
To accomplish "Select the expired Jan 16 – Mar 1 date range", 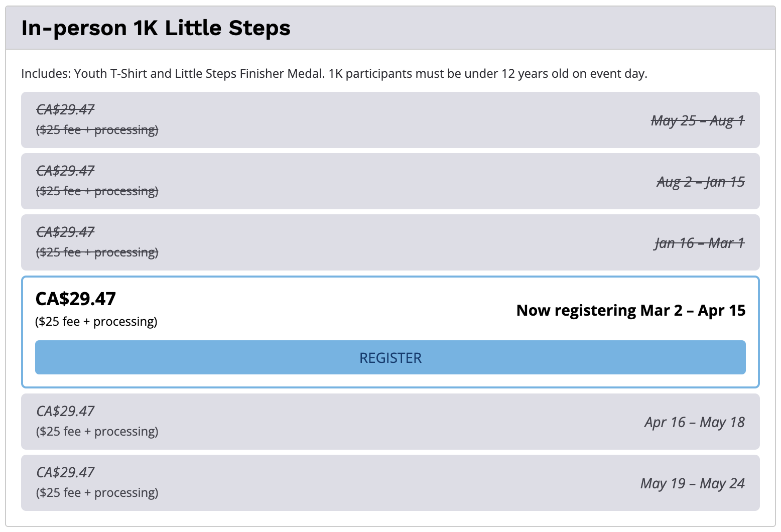I will 699,243.
